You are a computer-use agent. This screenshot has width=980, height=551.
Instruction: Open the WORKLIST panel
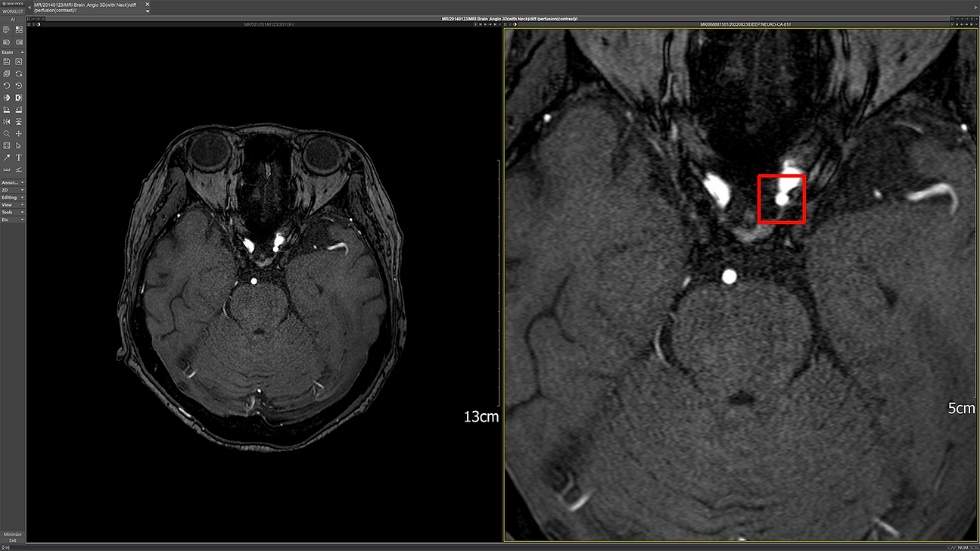pos(12,11)
